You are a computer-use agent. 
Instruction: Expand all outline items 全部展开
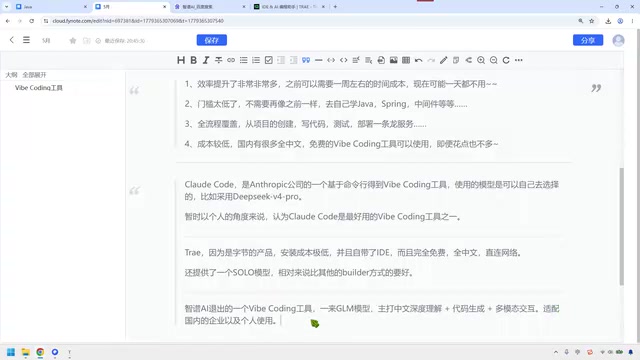(34, 75)
